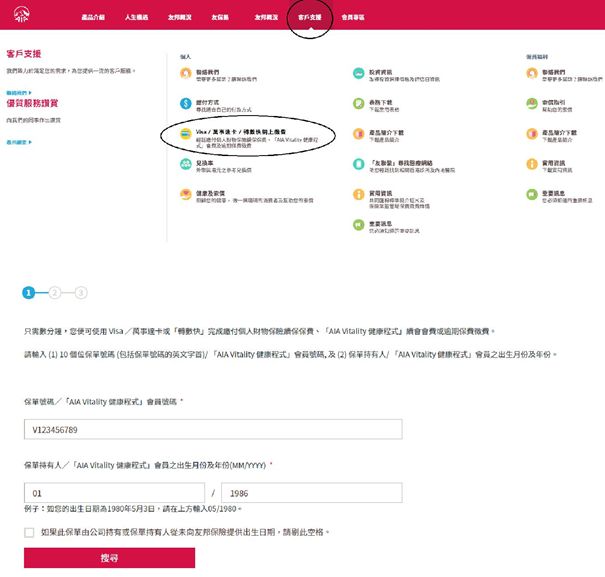Click the green 重要訊息 icon in the right-hand column

click(532, 194)
